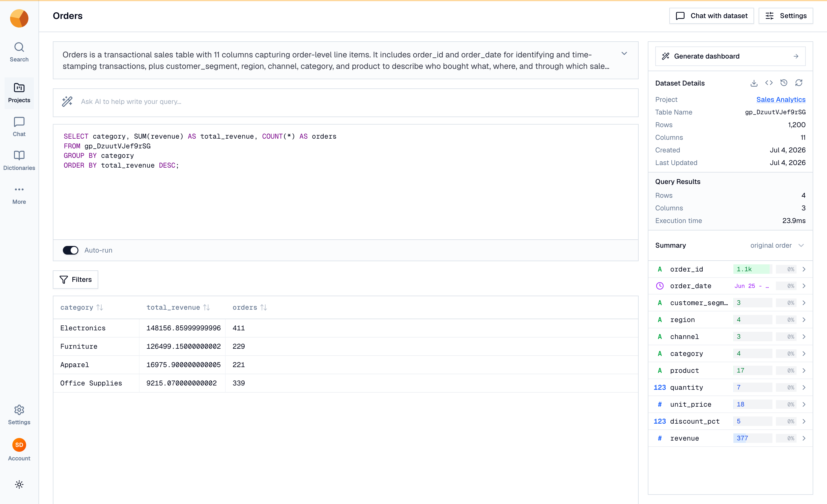The height and width of the screenshot is (504, 827).
Task: Open the code embed icon
Action: pos(769,83)
